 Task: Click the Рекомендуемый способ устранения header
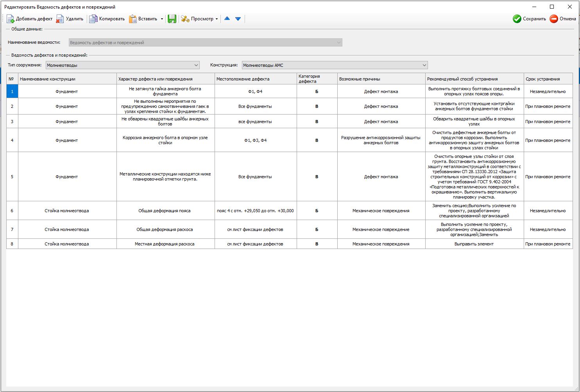point(474,79)
